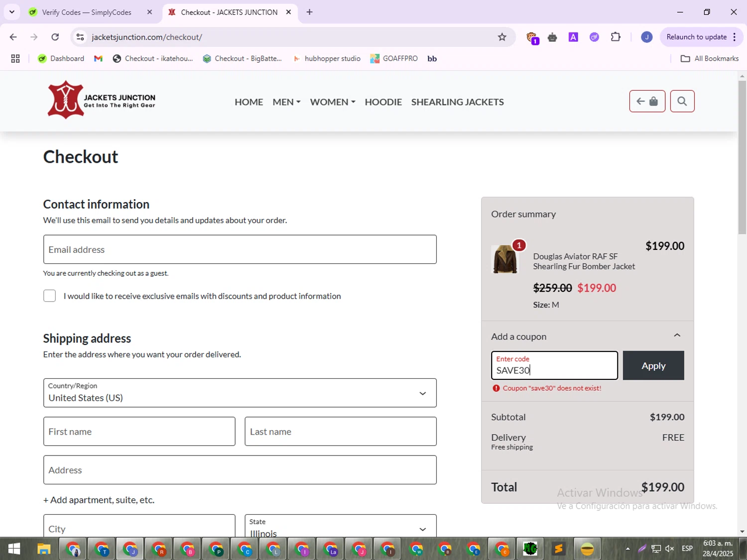Open the site search magnifier button

[682, 102]
